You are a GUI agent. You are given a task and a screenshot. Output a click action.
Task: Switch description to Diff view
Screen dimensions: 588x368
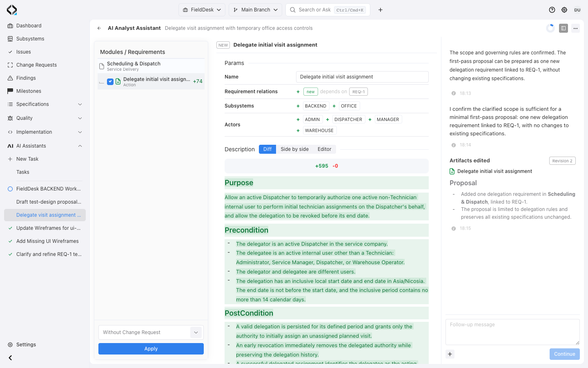tap(267, 149)
